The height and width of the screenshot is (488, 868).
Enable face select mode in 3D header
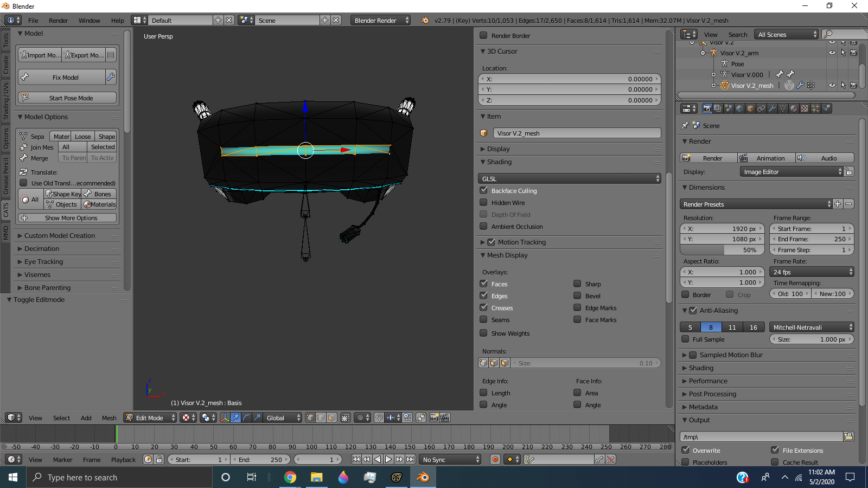click(331, 418)
